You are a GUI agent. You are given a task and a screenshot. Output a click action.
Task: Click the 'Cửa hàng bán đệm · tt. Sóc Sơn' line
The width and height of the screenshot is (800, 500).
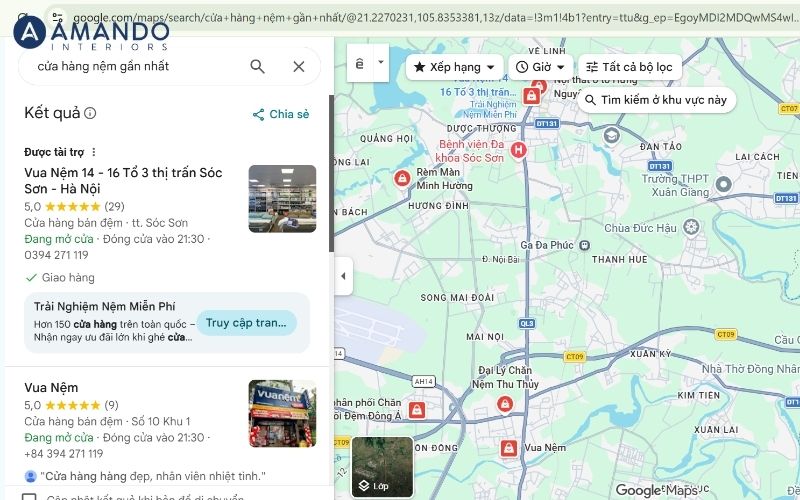(x=106, y=223)
